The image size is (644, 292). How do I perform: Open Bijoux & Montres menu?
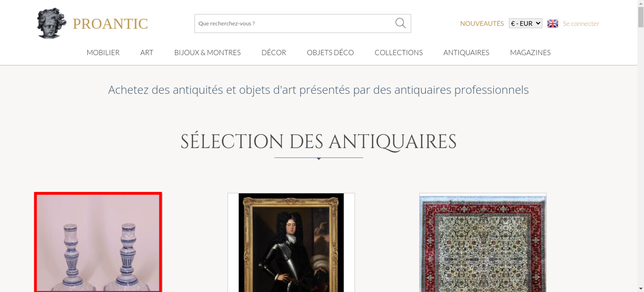tap(207, 52)
